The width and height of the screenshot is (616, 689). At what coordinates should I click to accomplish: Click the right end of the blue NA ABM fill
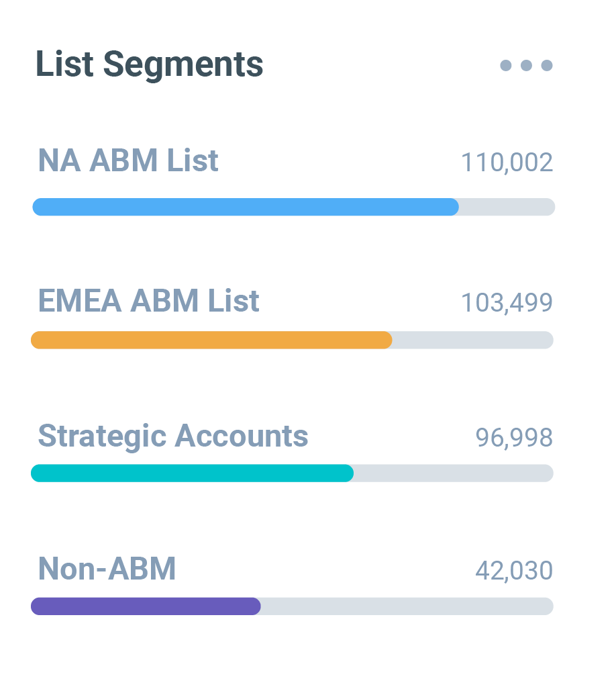click(453, 207)
